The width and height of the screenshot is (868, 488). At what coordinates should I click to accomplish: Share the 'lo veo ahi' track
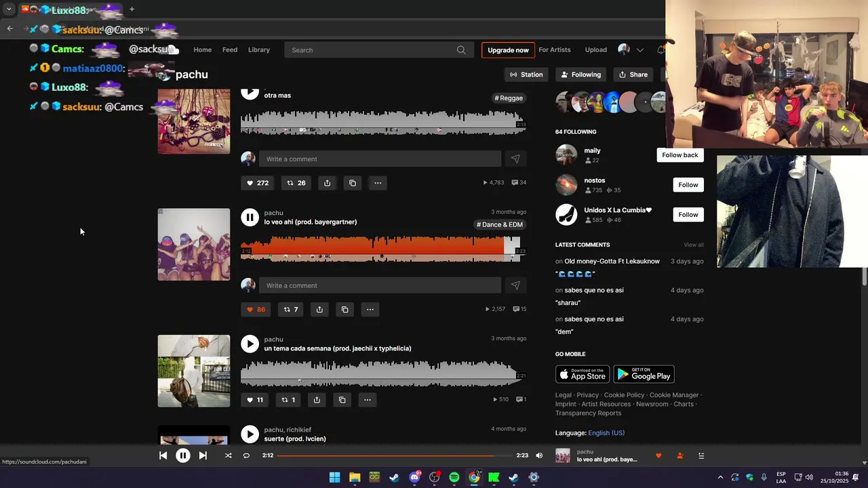[319, 310]
